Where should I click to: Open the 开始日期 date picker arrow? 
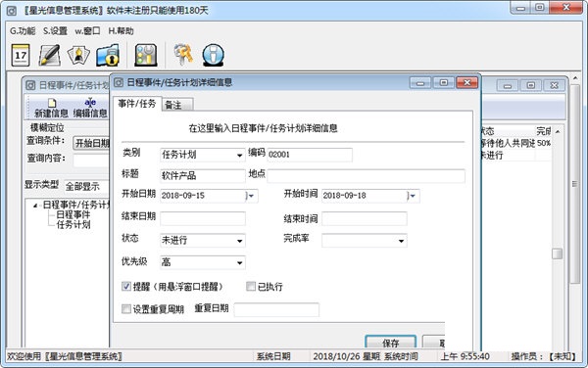click(x=251, y=196)
